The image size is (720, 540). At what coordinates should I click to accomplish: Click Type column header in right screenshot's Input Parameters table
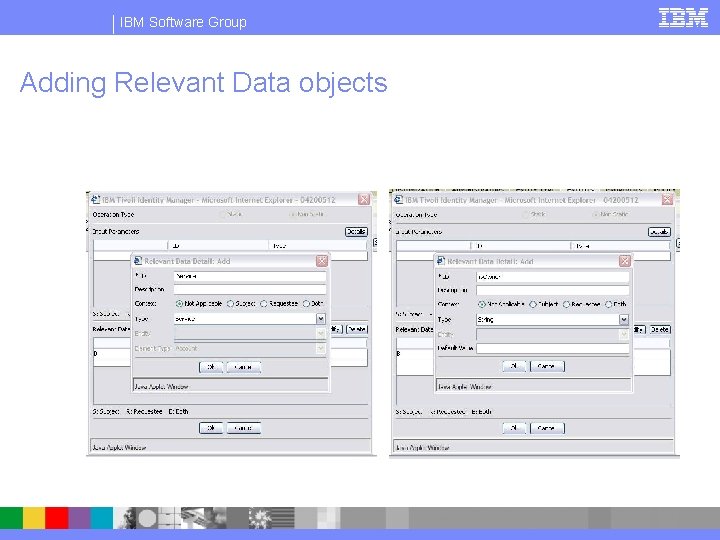[x=621, y=246]
